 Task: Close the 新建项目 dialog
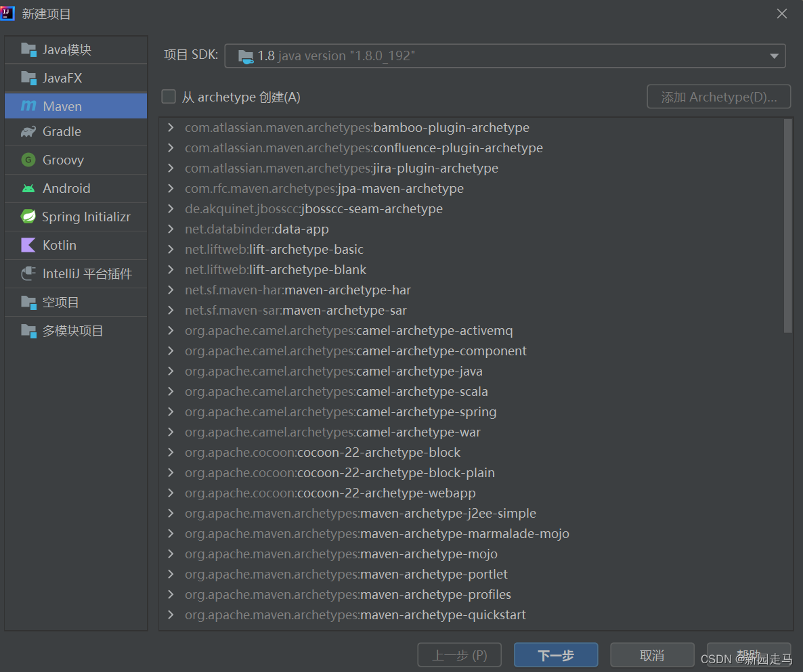tap(781, 14)
